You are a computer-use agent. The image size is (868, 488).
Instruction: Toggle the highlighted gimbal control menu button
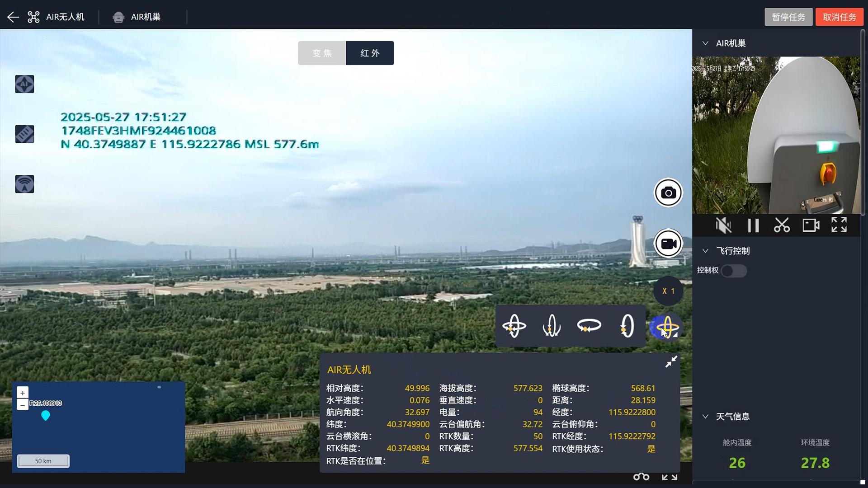666,327
